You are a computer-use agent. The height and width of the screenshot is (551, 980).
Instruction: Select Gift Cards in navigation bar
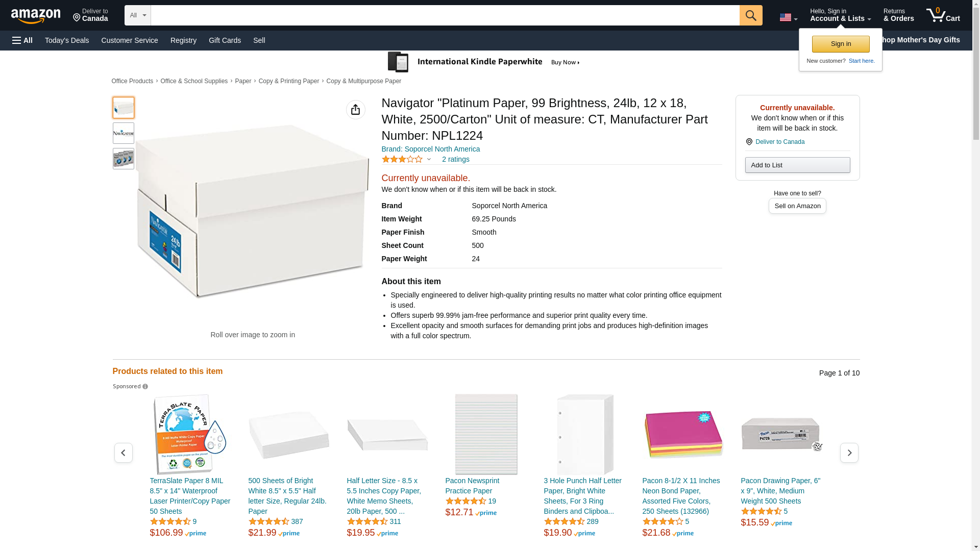(225, 40)
